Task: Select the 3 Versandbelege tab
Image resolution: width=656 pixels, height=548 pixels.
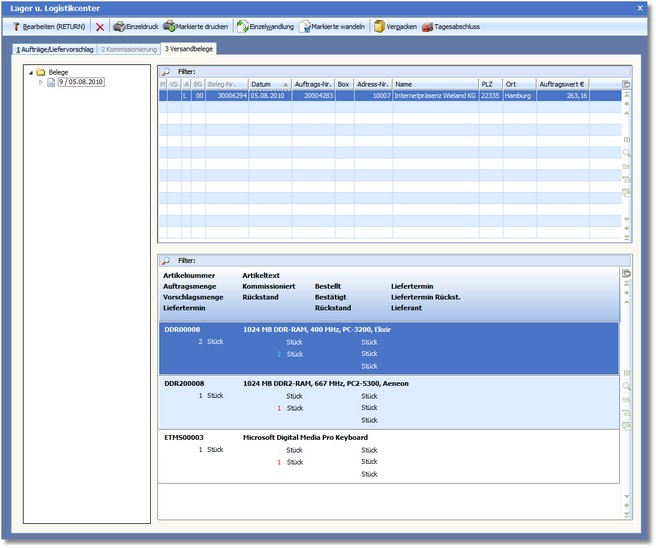Action: (x=188, y=48)
